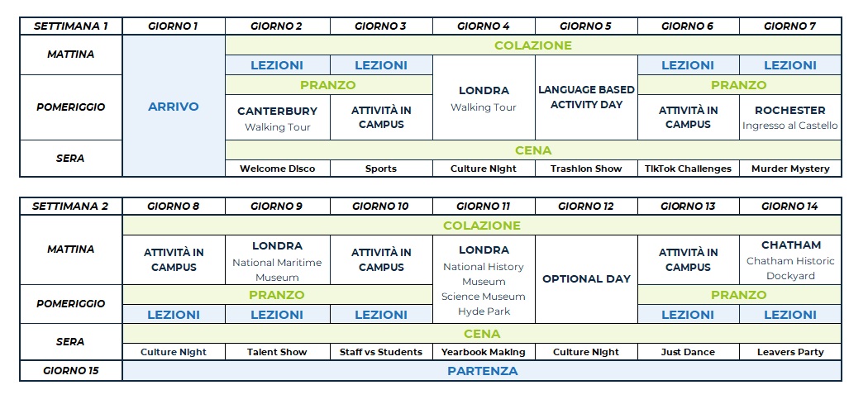Select the Leavers Party cell
Image resolution: width=868 pixels, height=404 pixels.
click(x=790, y=352)
